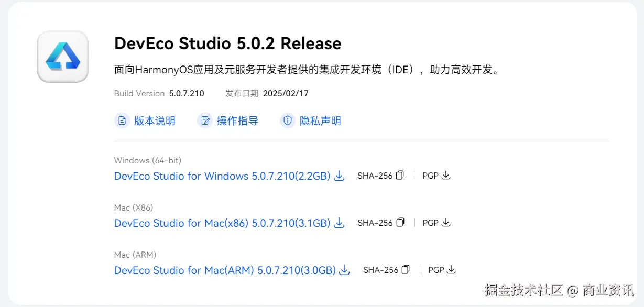Screen dimensions: 644x307
Task: Open the 版本说明 document icon
Action: coord(122,121)
